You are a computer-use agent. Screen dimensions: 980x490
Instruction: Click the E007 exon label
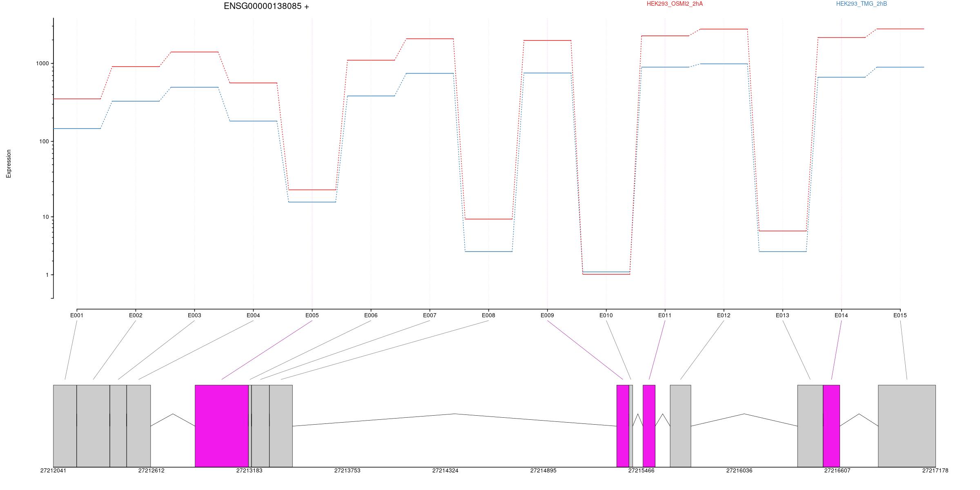[x=430, y=315]
